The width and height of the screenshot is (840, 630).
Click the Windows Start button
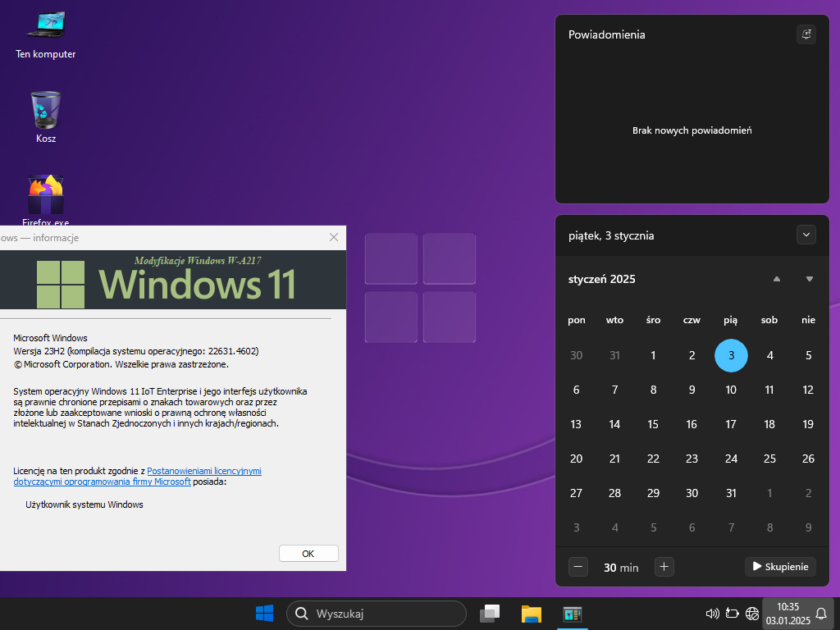coord(264,614)
